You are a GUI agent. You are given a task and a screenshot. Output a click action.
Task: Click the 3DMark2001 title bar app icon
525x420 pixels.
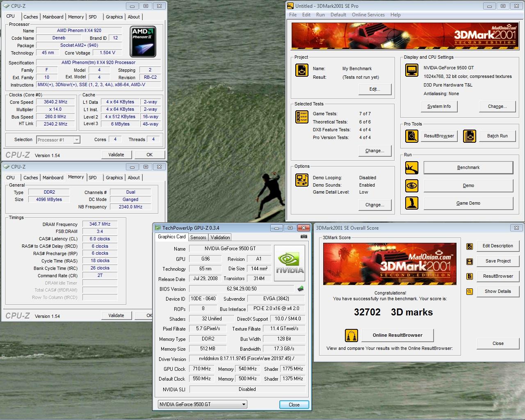[x=290, y=6]
